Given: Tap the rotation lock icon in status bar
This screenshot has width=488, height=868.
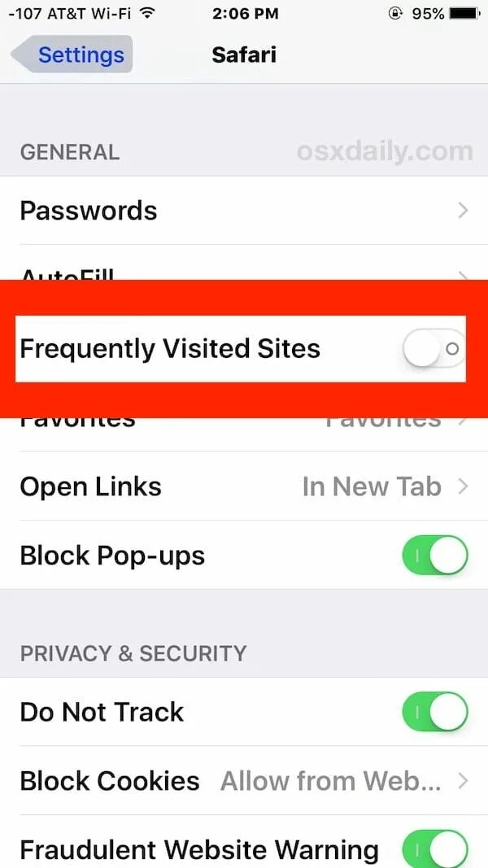Looking at the screenshot, I should [x=395, y=14].
